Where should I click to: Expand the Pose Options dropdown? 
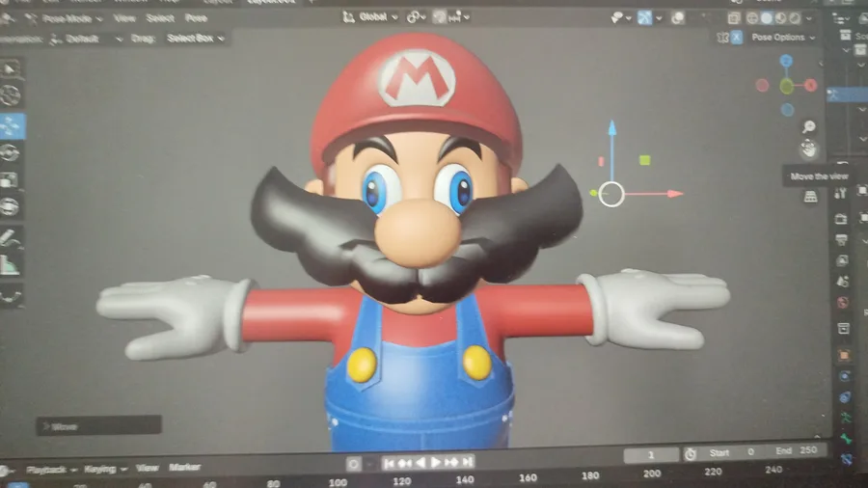pos(783,37)
